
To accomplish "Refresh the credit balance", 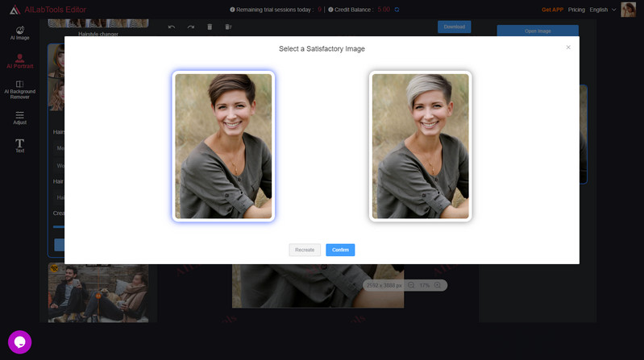I will [397, 10].
